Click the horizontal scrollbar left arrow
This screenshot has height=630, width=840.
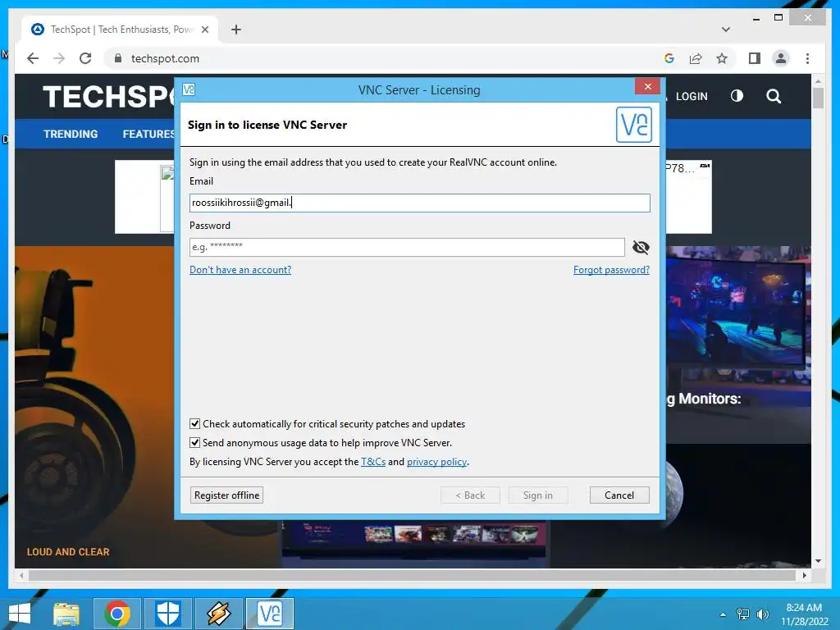21,575
